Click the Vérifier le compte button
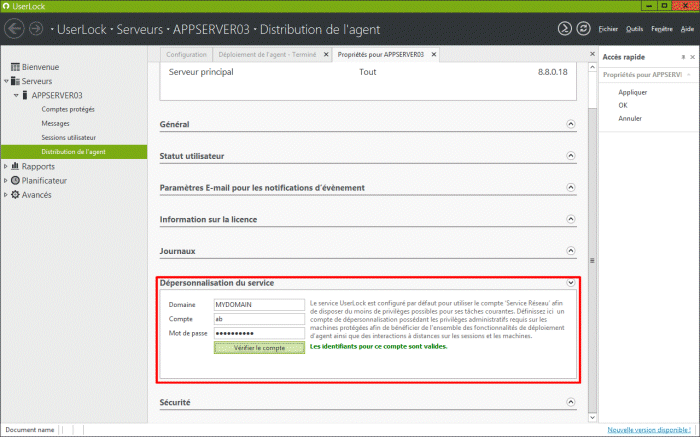Screen dimensions: 700x437 (259, 348)
